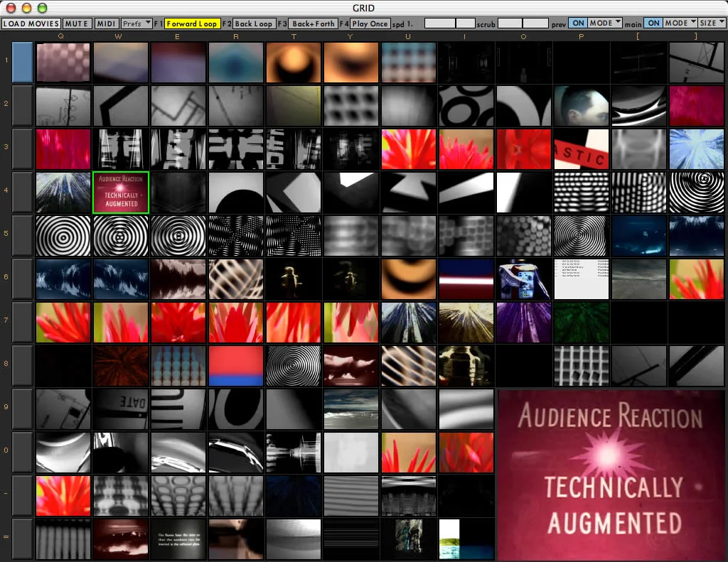The image size is (728, 562).
Task: Select the orange ring clip in row 1 column T
Action: (x=294, y=63)
